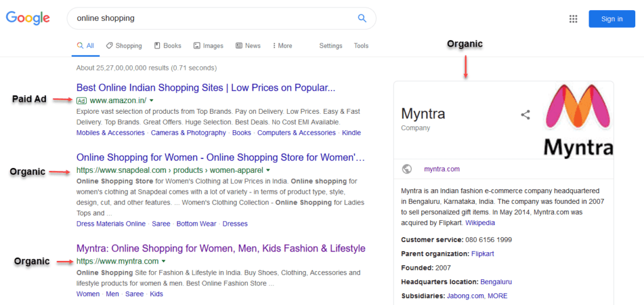The height and width of the screenshot is (305, 644).
Task: Click the share icon in Myntra panel
Action: tap(525, 114)
